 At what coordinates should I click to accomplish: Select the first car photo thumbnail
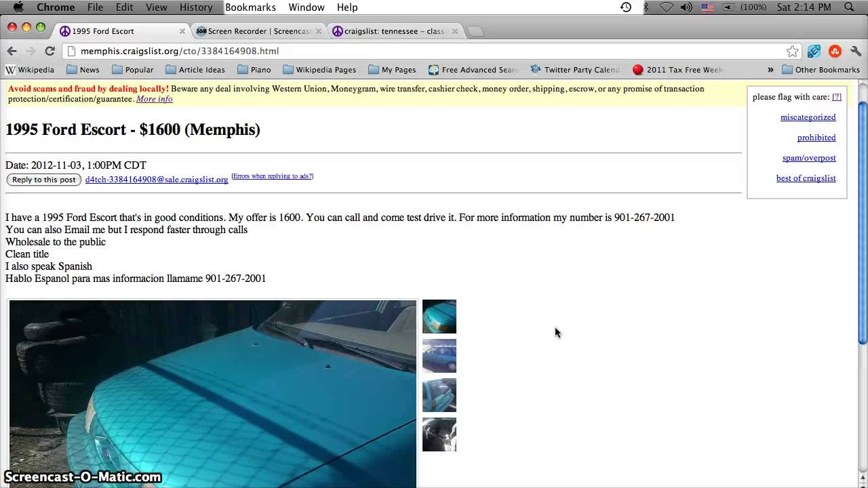pos(439,317)
